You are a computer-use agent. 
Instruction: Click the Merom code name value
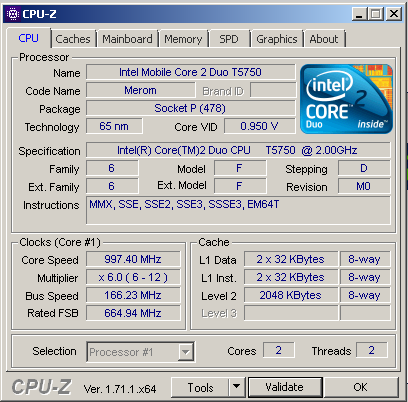click(140, 90)
